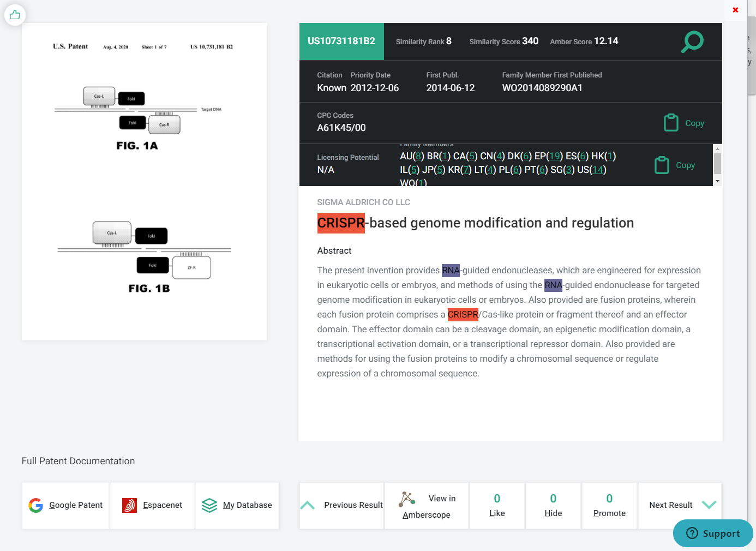Viewport: 756px width, 551px height.
Task: Open HK family members link (1)
Action: pyautogui.click(x=610, y=156)
